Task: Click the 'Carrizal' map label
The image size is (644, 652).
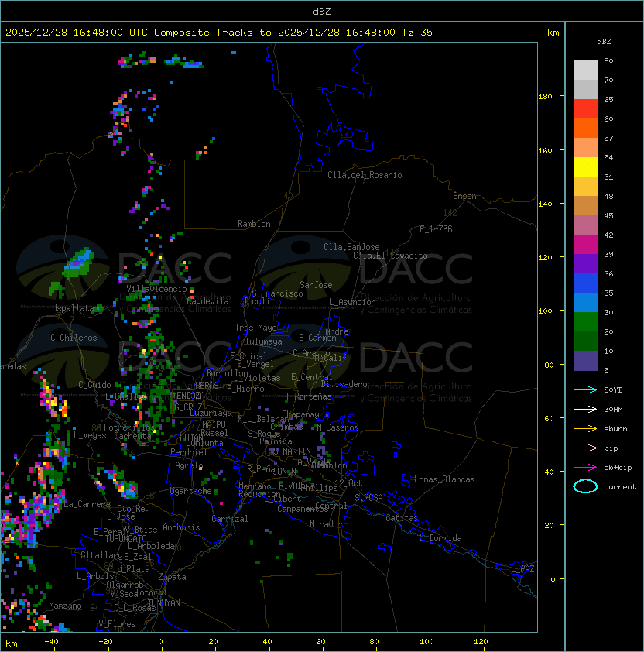Action: coord(229,519)
